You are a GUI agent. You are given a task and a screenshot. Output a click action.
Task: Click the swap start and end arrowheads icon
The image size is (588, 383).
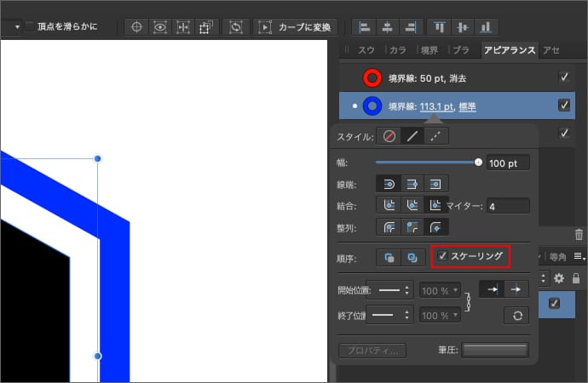pyautogui.click(x=515, y=316)
